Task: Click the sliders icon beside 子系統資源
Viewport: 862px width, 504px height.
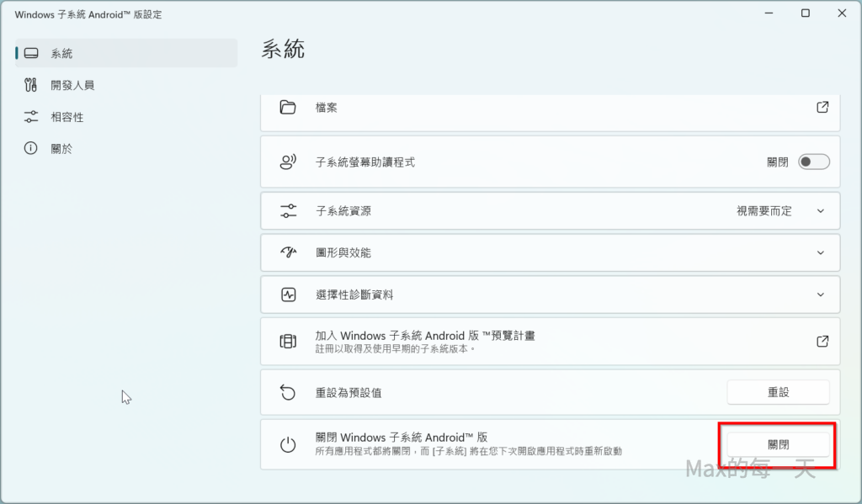Action: tap(288, 211)
